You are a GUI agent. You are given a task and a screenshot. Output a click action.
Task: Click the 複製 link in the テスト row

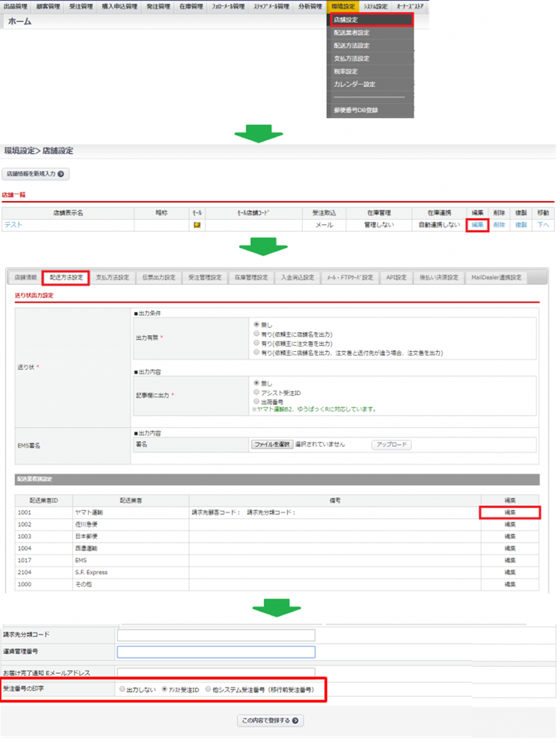click(x=521, y=225)
